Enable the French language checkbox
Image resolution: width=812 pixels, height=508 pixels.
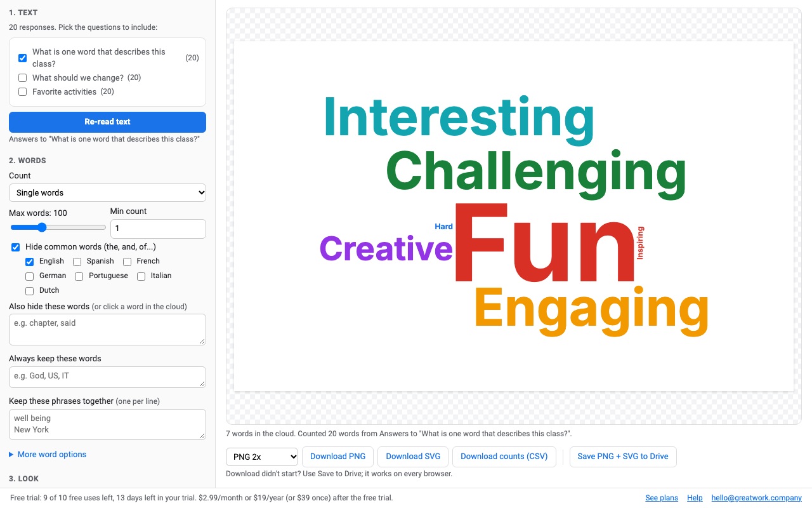coord(127,262)
